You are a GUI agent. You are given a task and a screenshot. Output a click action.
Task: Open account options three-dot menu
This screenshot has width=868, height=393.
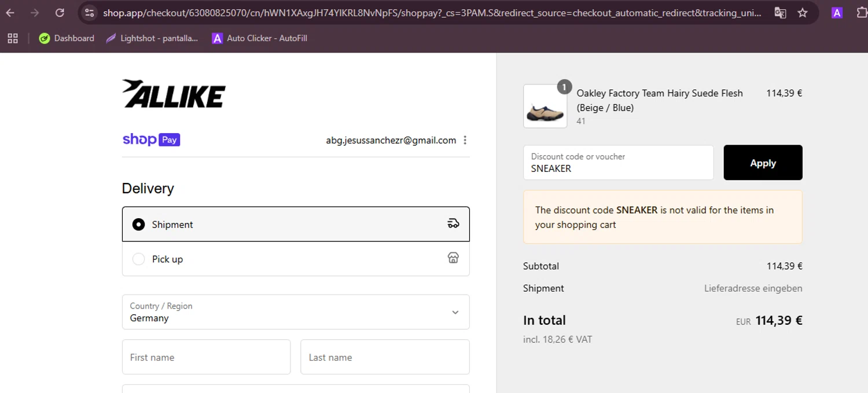pos(465,140)
